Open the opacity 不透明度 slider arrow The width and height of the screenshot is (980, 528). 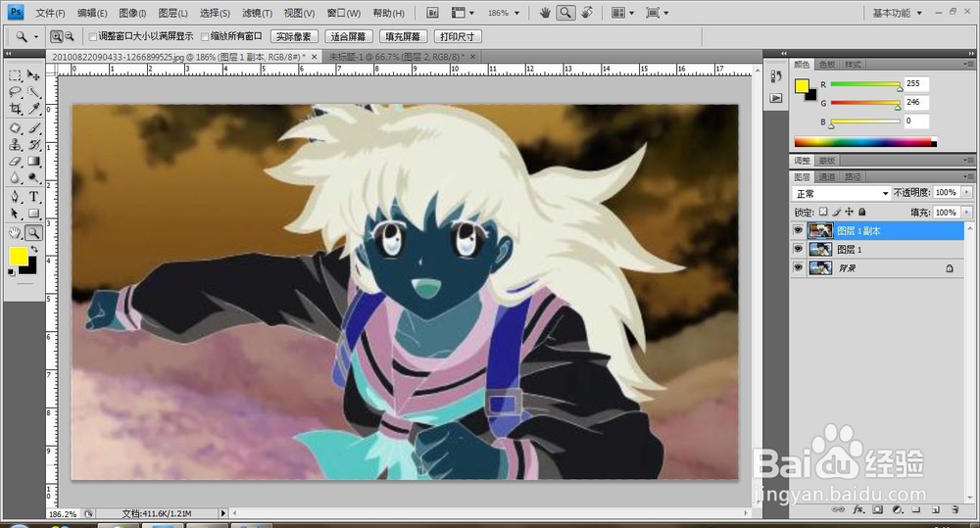coord(967,192)
